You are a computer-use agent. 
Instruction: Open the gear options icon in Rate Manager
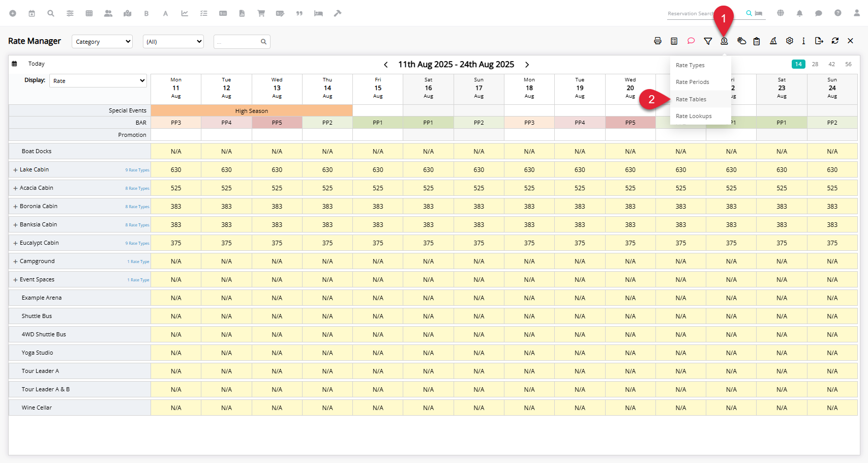coord(790,41)
